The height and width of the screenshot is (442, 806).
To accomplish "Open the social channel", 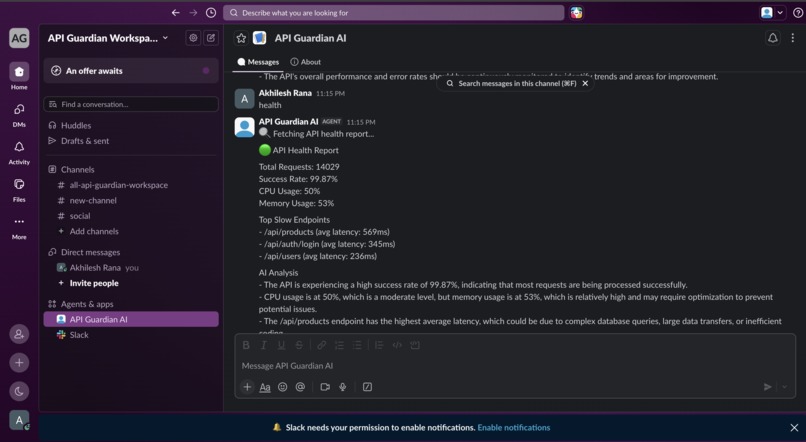I will coord(131,216).
